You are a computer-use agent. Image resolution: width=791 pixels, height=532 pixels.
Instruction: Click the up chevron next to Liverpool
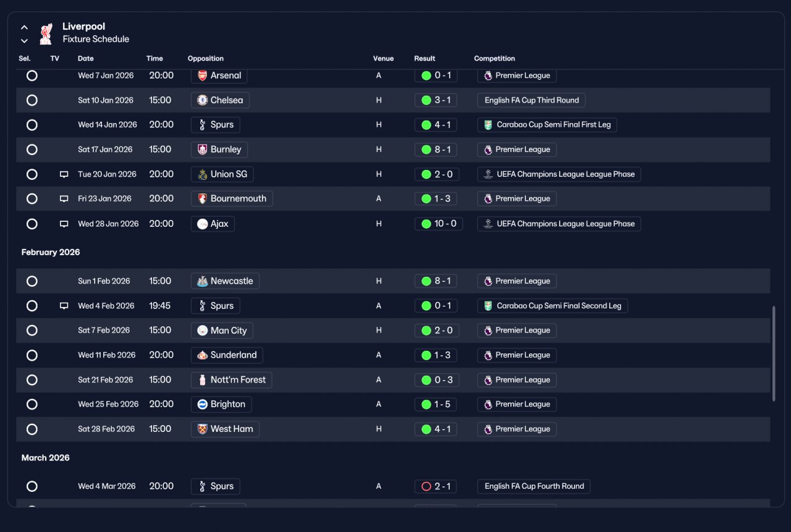(x=25, y=27)
